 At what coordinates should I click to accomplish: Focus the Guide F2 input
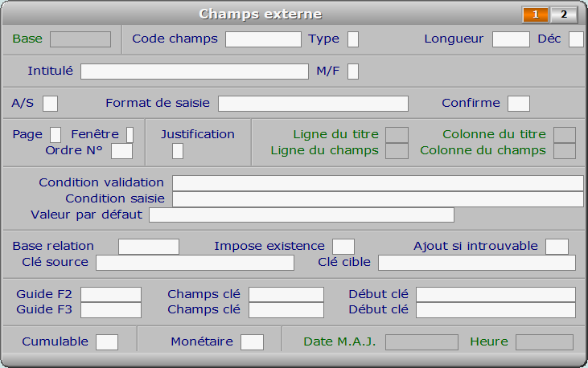(111, 295)
